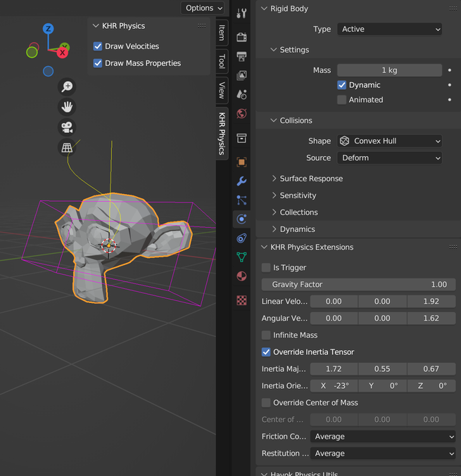
Task: Open the Physics properties icon
Action: pos(241,219)
